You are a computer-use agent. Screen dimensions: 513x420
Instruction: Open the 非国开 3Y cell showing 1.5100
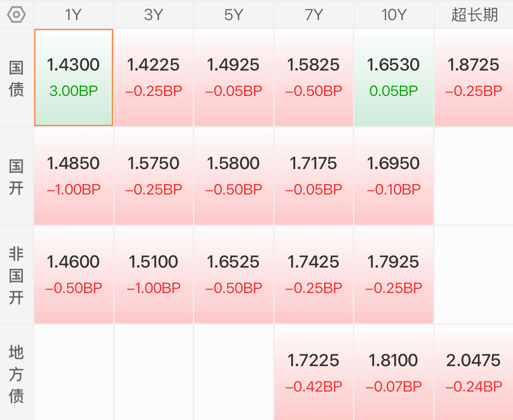tap(154, 275)
